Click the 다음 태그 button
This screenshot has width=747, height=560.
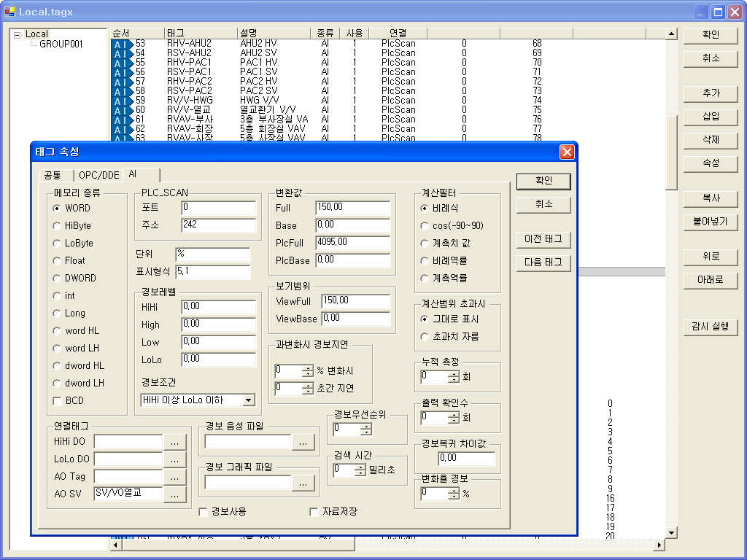point(543,262)
